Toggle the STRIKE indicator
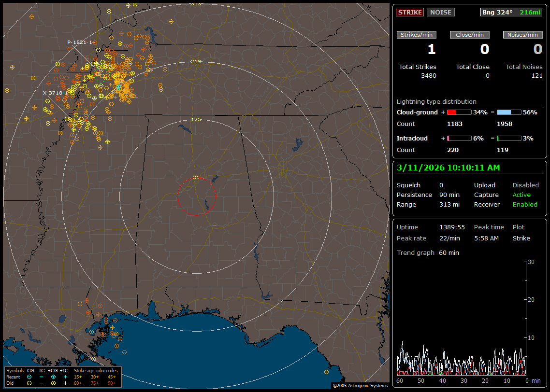Screen dimensions: 550x392 point(410,12)
